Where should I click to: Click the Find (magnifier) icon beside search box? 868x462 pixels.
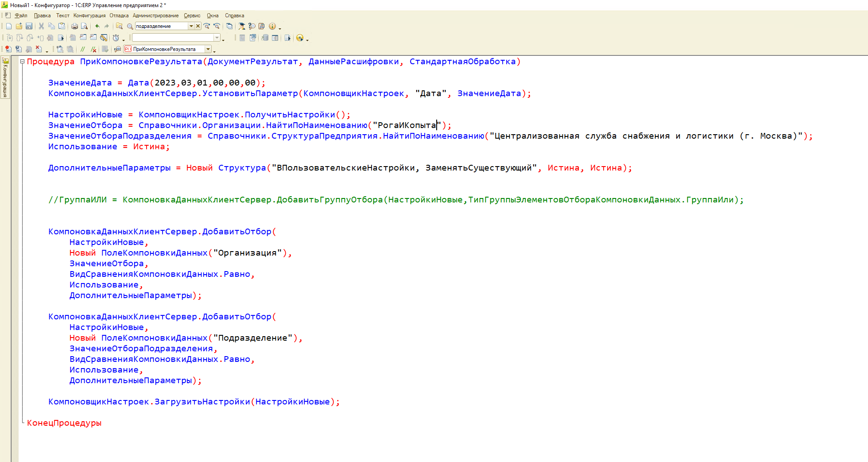tap(130, 26)
